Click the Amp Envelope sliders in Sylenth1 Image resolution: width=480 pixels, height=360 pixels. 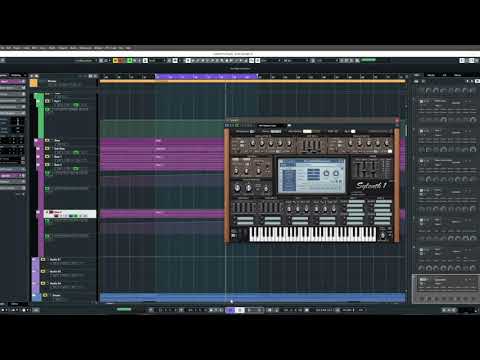tap(312, 145)
